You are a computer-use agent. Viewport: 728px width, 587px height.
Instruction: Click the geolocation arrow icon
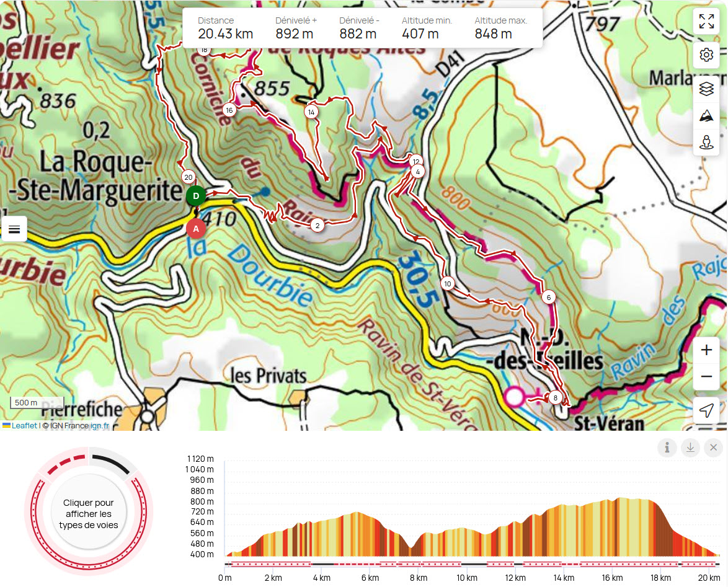pyautogui.click(x=706, y=411)
